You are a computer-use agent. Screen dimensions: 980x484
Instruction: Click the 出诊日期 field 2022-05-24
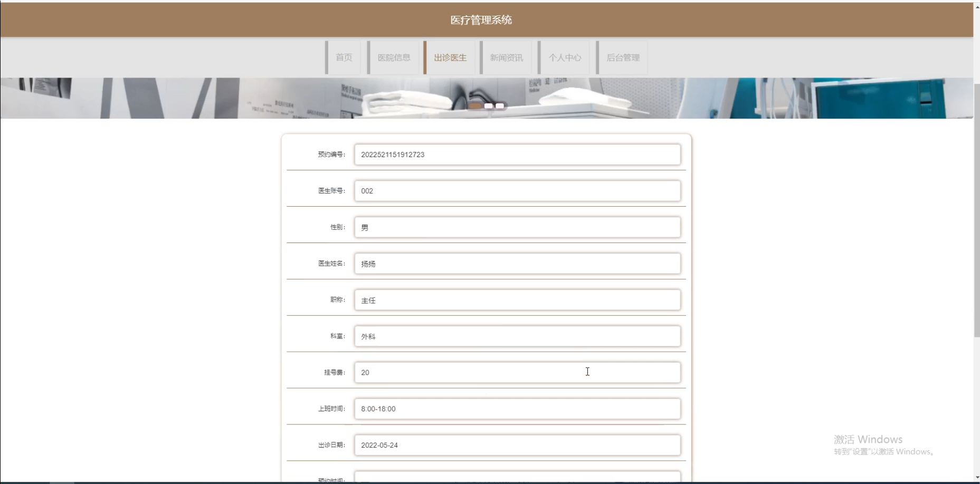[x=517, y=445]
